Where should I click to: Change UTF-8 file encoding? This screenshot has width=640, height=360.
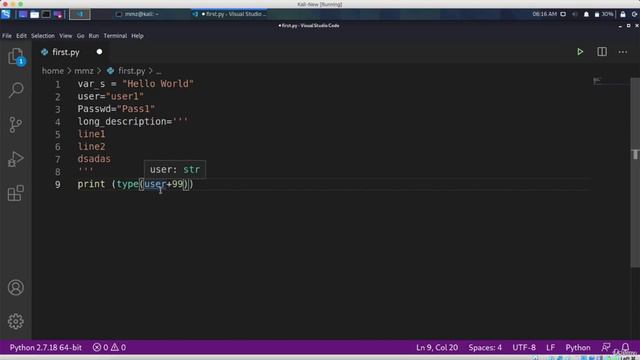[x=524, y=347]
